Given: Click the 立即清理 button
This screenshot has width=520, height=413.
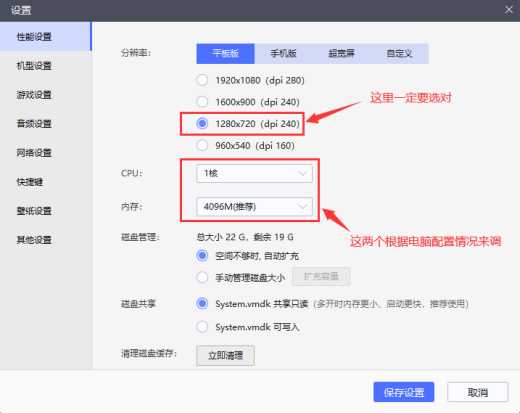Looking at the screenshot, I should (225, 356).
